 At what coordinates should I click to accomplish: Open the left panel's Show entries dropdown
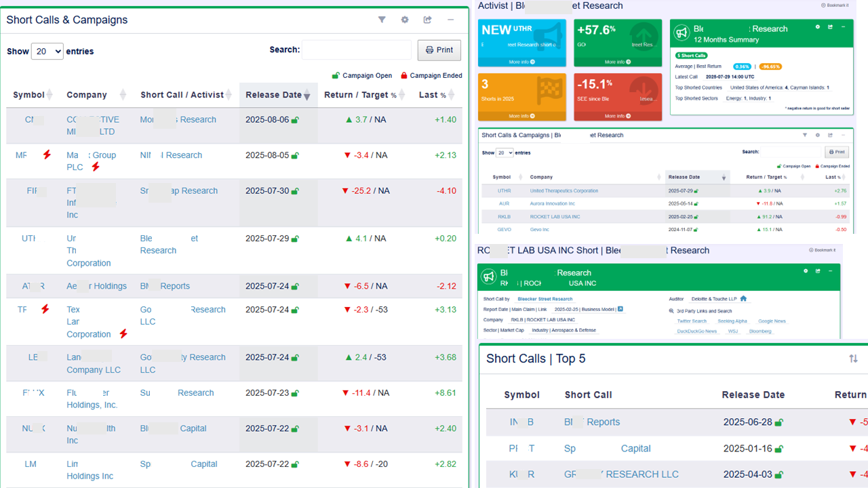click(47, 51)
